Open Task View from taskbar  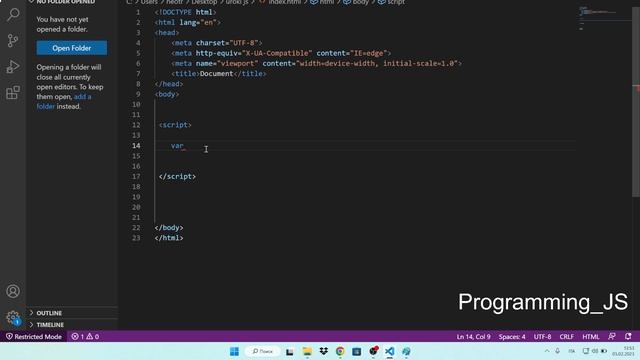(290, 351)
